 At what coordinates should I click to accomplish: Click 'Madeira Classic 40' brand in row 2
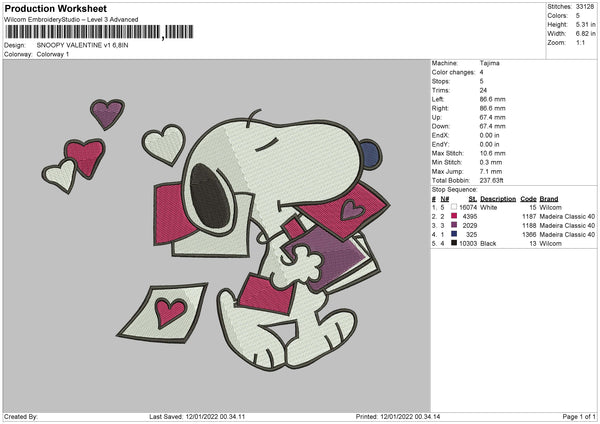pos(567,217)
